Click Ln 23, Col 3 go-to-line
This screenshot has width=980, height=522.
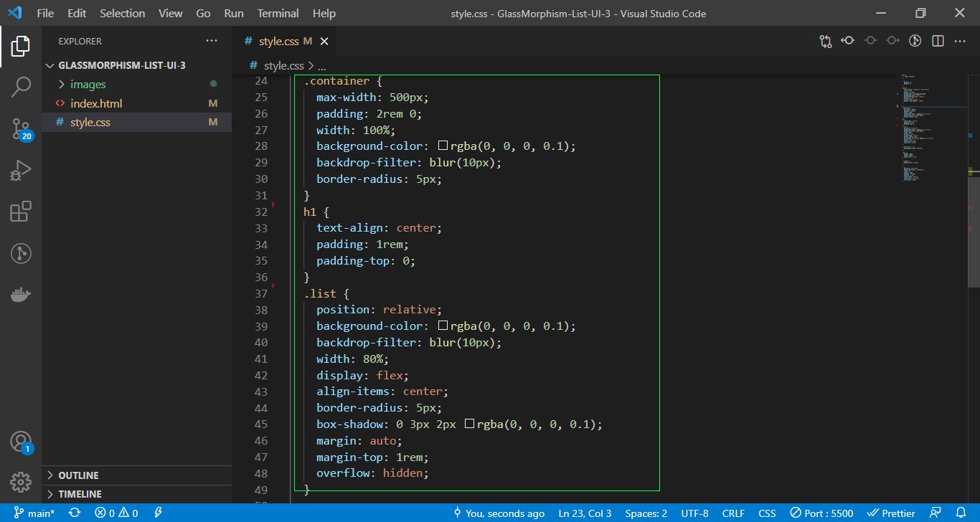tap(585, 513)
